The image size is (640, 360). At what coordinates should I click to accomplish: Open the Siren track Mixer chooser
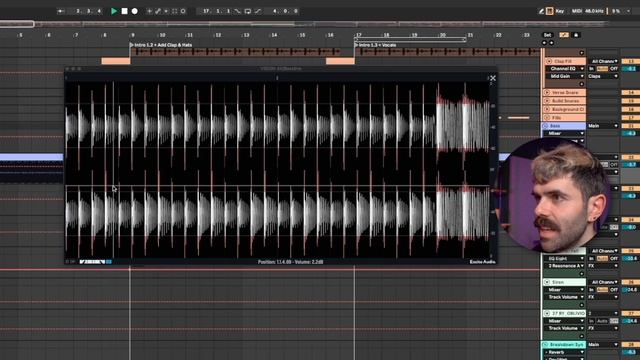click(x=565, y=289)
